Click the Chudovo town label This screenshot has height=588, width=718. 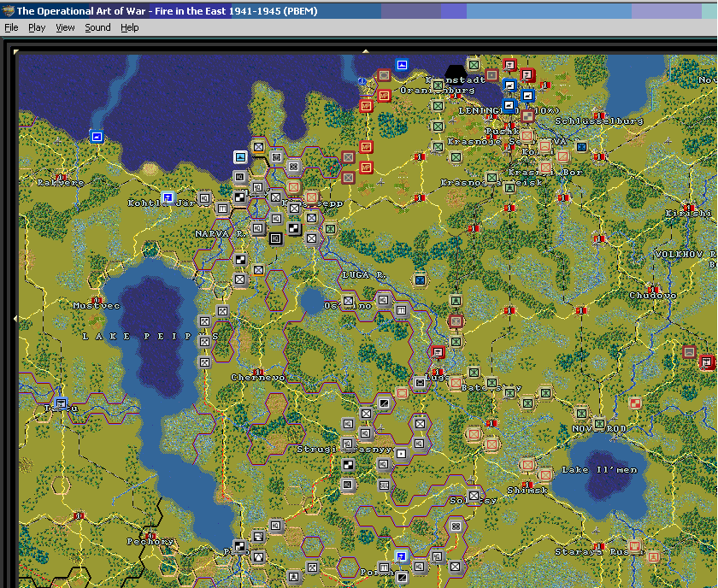tap(653, 296)
